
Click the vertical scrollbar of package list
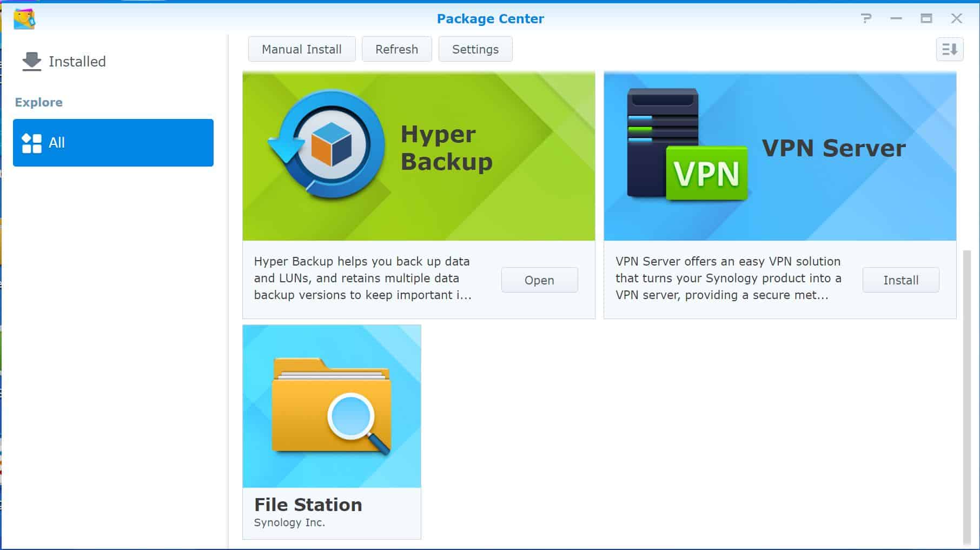966,397
